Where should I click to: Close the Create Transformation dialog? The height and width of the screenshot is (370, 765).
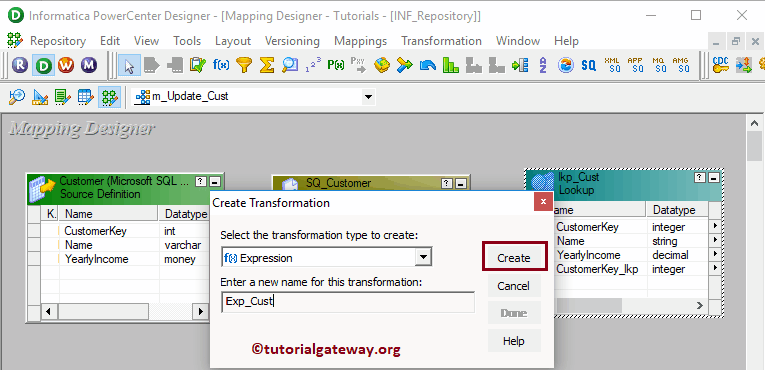(543, 202)
